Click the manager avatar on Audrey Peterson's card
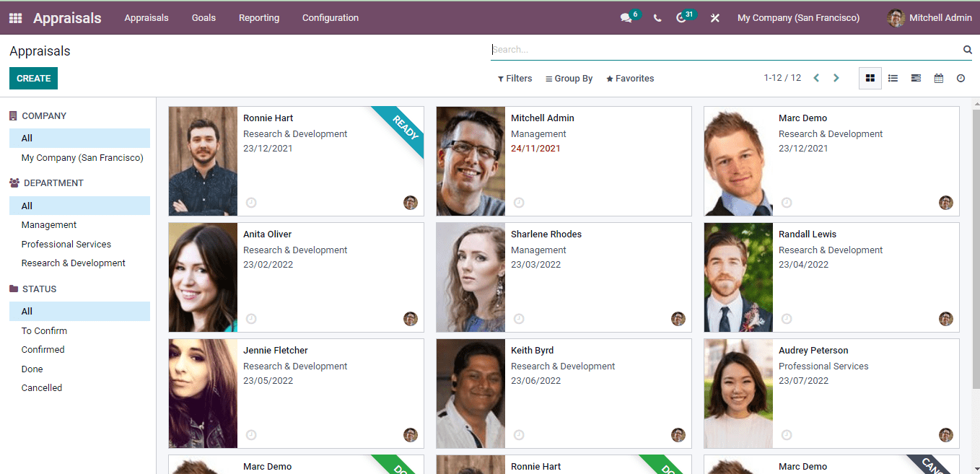The image size is (980, 474). pos(946,435)
